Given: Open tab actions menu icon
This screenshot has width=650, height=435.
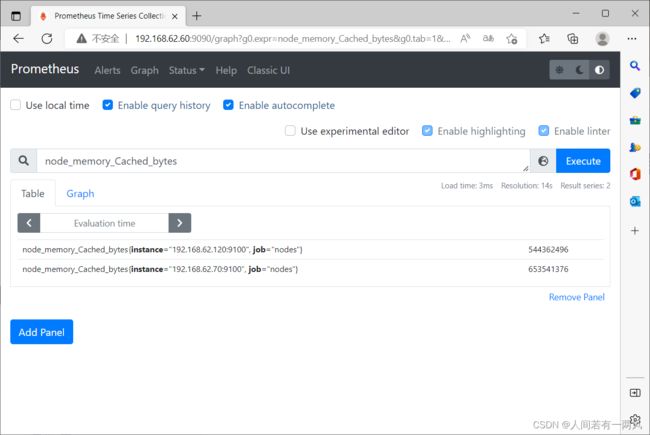Looking at the screenshot, I should click(x=16, y=16).
